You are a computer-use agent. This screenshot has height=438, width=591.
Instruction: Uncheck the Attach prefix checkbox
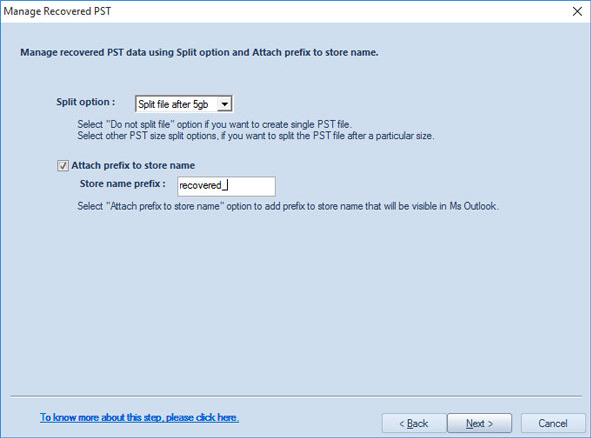[63, 165]
